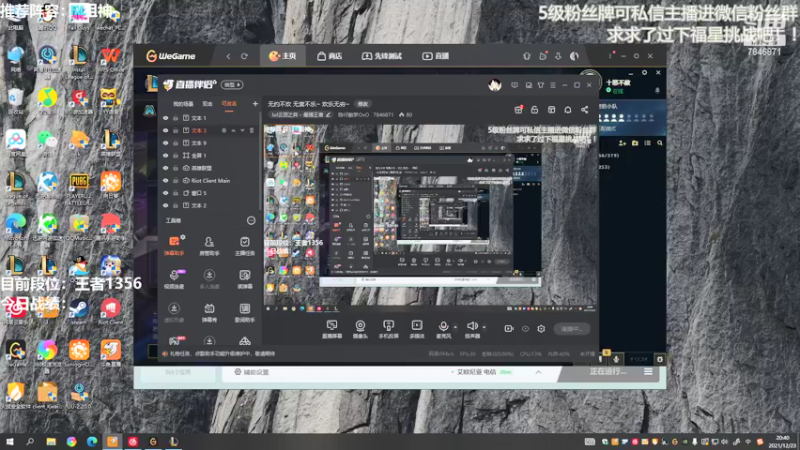Open the 弹幕秀 tool
800x450 pixels.
click(209, 313)
